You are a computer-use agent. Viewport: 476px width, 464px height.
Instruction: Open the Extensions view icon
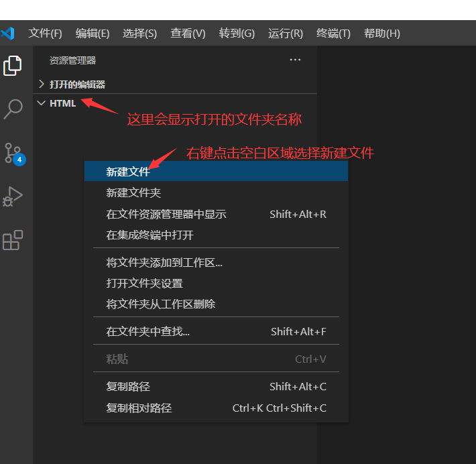13,240
